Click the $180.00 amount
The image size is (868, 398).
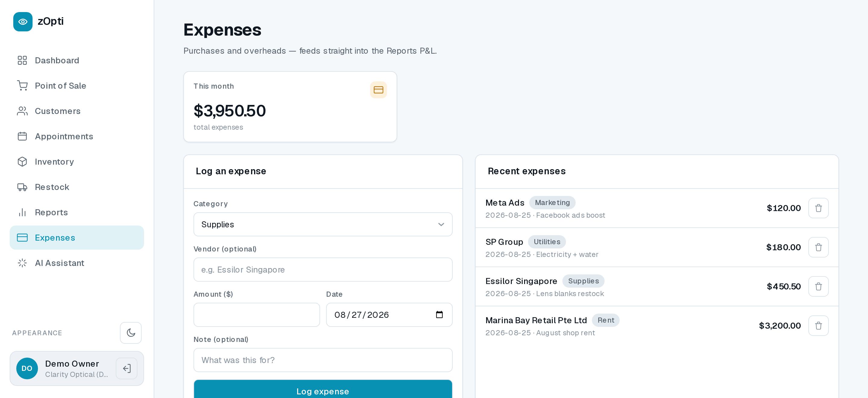pyautogui.click(x=783, y=247)
